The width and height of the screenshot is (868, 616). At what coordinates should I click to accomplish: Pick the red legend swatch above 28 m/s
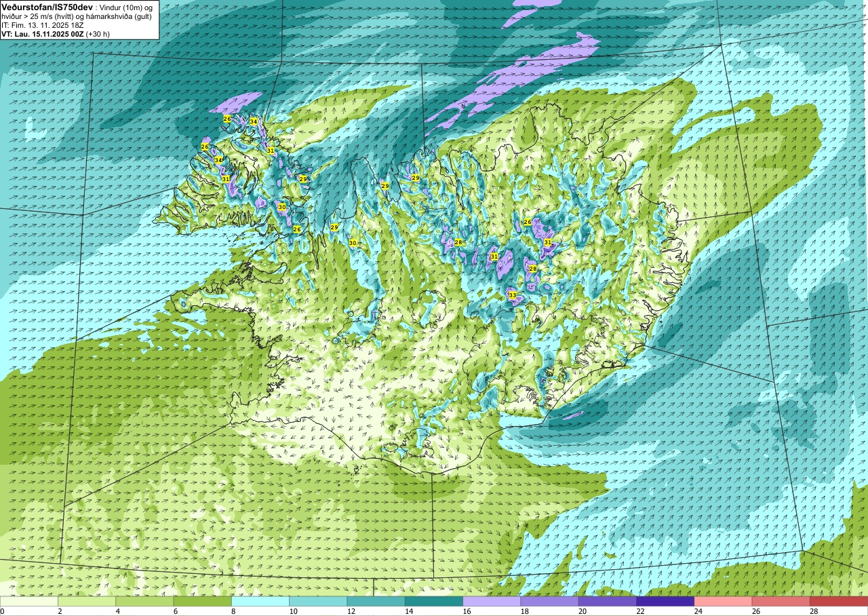pos(838,601)
